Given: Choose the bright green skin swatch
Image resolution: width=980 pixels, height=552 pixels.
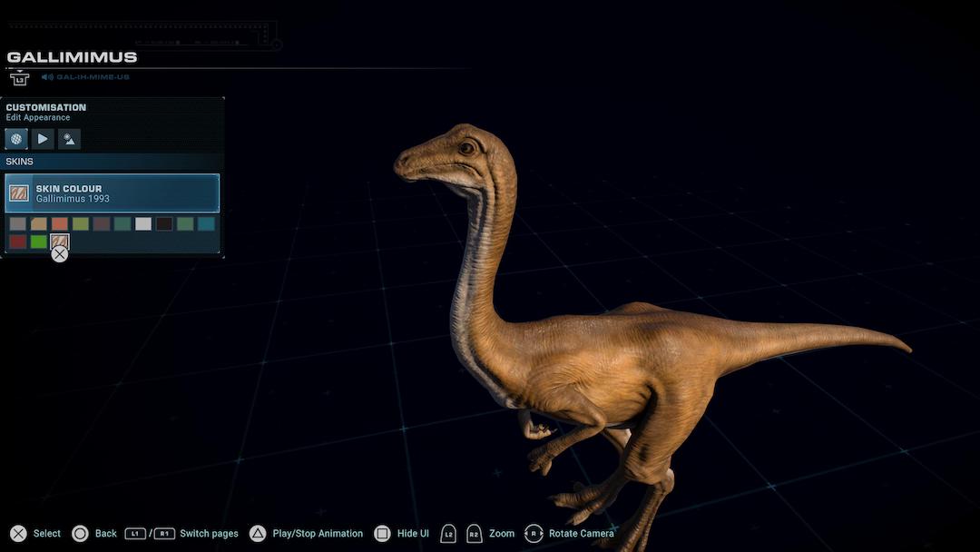Looking at the screenshot, I should tap(39, 241).
